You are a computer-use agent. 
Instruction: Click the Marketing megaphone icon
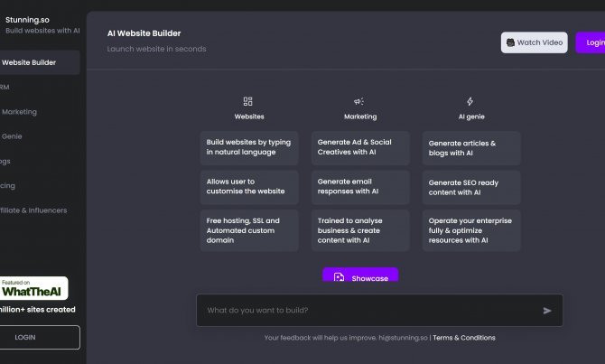[x=358, y=101]
